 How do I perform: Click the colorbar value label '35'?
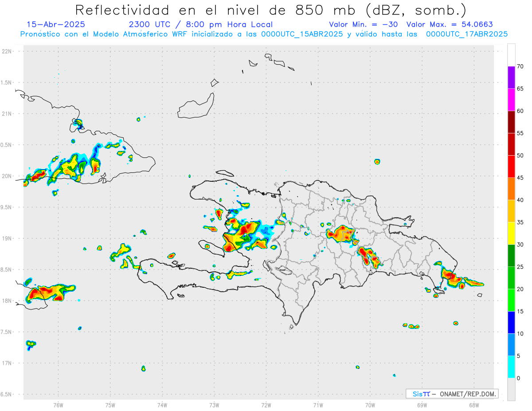click(520, 223)
